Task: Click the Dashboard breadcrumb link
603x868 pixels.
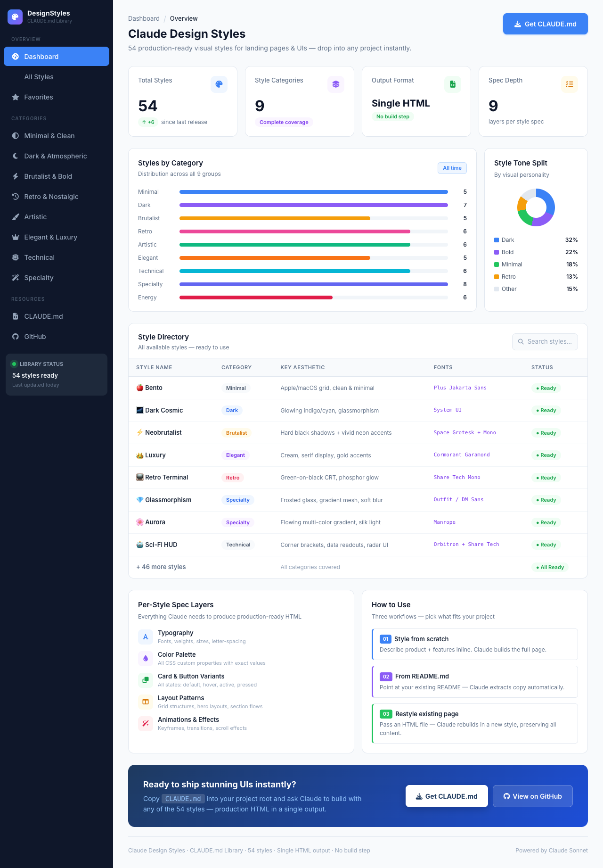Action: click(x=144, y=19)
